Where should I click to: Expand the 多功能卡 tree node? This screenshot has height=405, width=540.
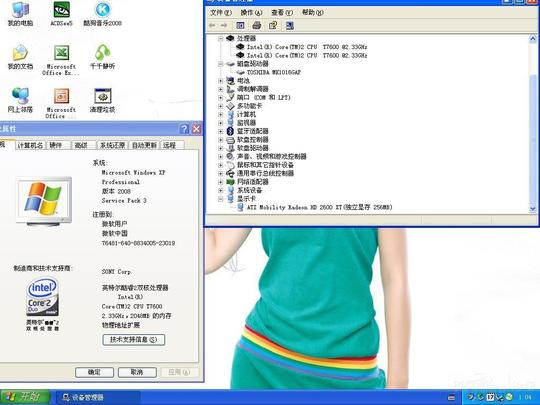pyautogui.click(x=221, y=106)
